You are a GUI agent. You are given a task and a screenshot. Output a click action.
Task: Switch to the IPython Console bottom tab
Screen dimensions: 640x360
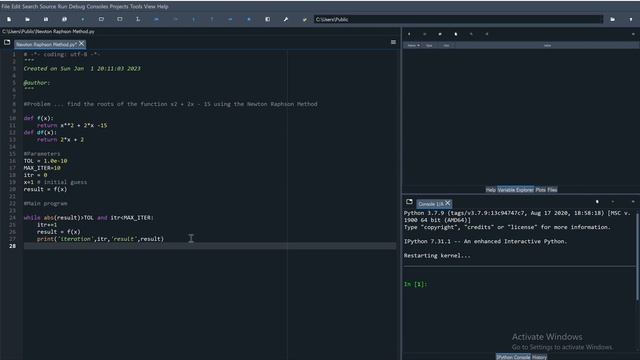[x=513, y=357]
